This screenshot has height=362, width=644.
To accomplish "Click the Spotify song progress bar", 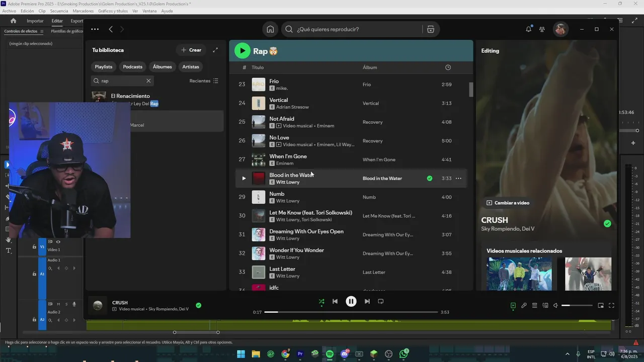I will (x=351, y=312).
